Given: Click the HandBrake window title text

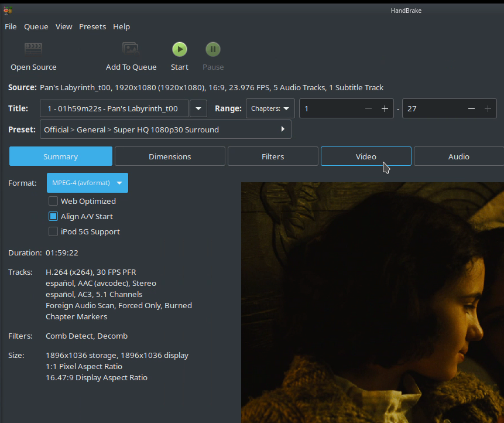Looking at the screenshot, I should click(x=406, y=11).
